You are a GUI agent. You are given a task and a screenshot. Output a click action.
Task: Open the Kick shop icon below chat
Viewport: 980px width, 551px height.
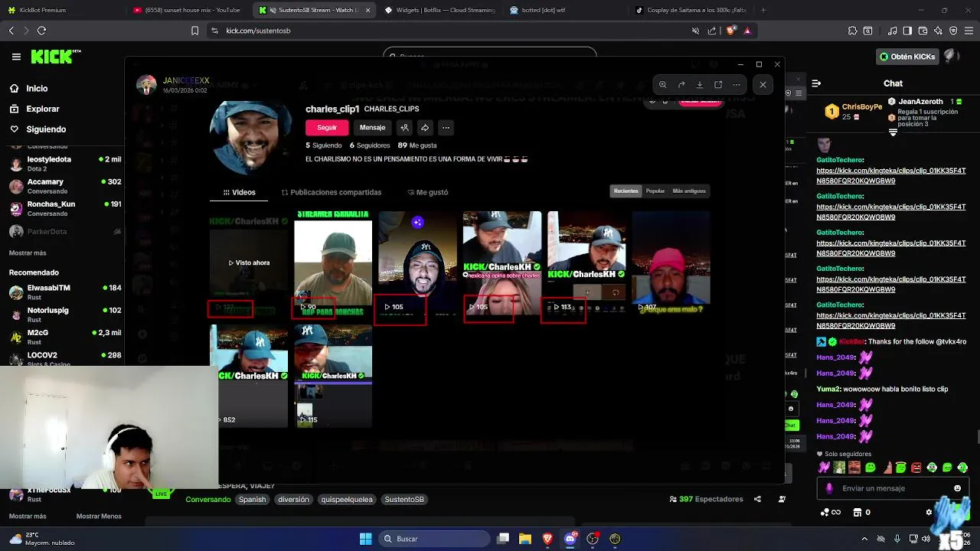[x=857, y=512]
